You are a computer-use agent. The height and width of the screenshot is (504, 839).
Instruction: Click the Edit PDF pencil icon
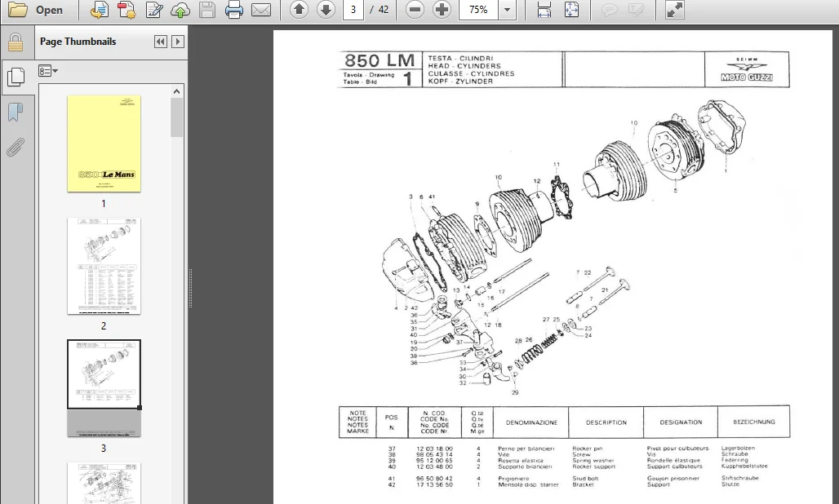(154, 10)
